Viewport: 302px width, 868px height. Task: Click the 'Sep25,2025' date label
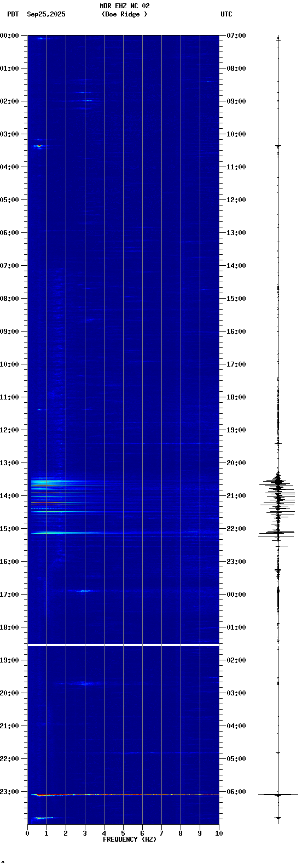pyautogui.click(x=46, y=14)
